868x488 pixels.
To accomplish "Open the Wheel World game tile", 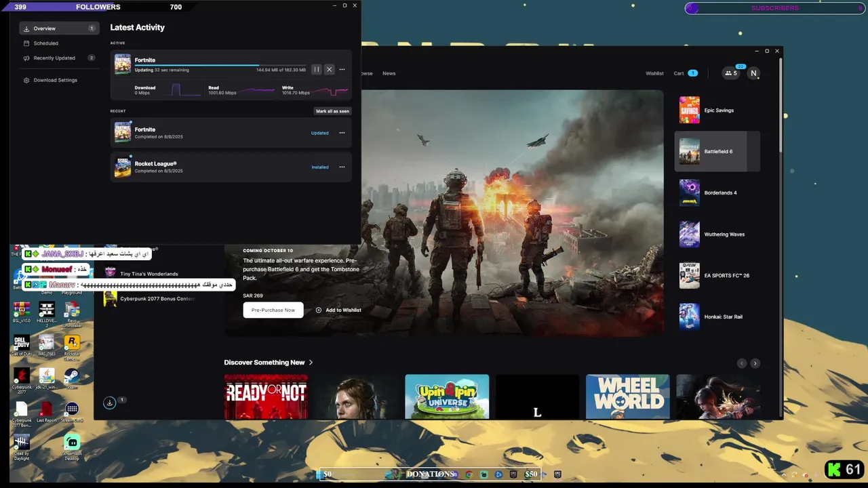I will coord(627,396).
